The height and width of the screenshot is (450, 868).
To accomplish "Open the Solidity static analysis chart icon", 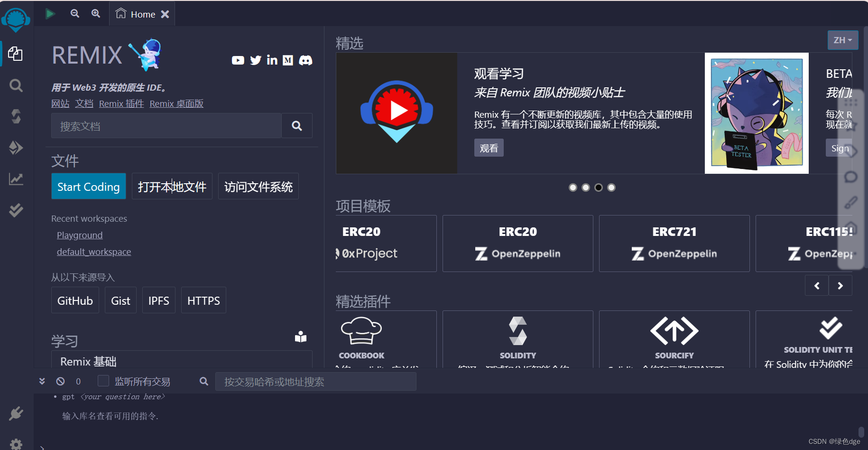I will (16, 179).
